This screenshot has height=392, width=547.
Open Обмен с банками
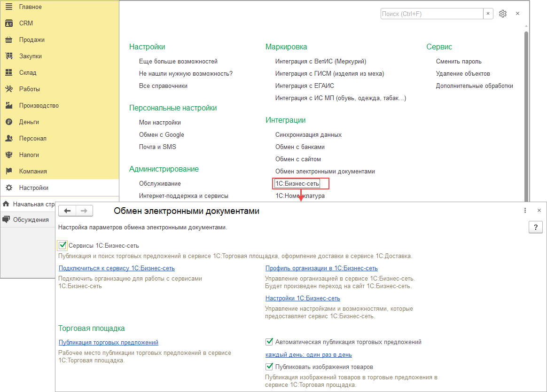click(x=300, y=147)
